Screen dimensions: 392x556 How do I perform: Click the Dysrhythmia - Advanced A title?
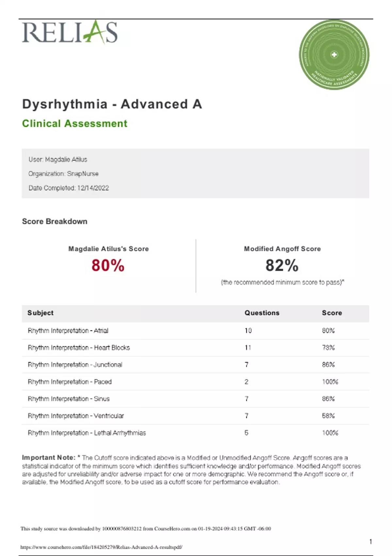click(x=112, y=104)
